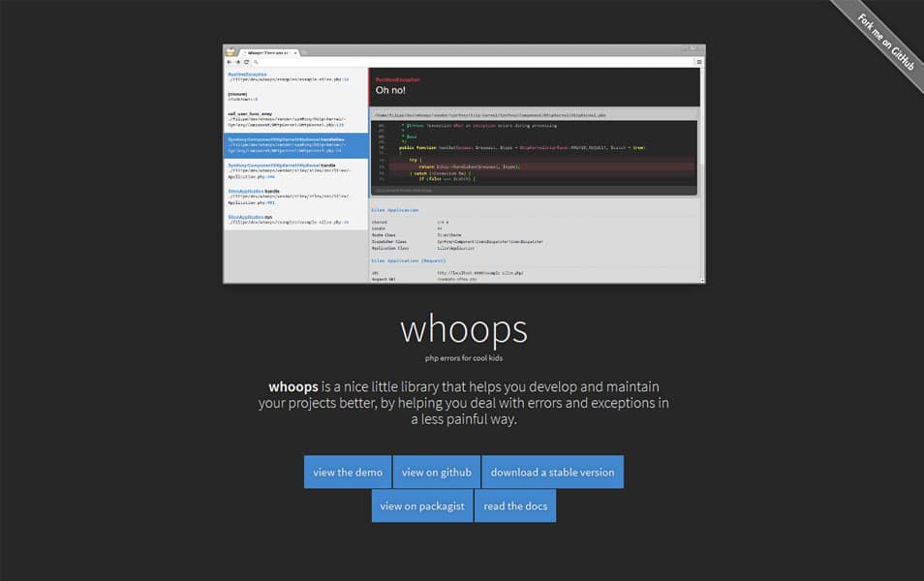Click the 'Fork me on GitHub' ribbon
The width and height of the screenshot is (924, 581).
coord(883,43)
